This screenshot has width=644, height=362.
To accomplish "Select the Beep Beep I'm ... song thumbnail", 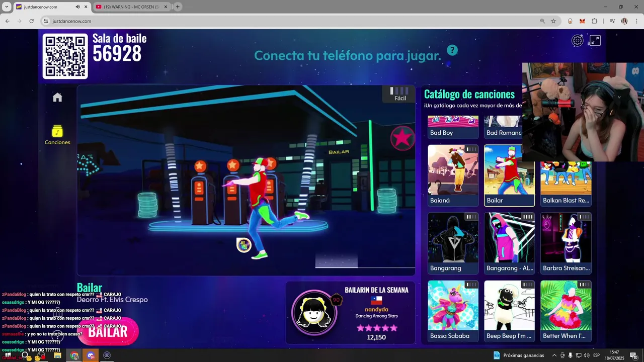I will point(509,306).
